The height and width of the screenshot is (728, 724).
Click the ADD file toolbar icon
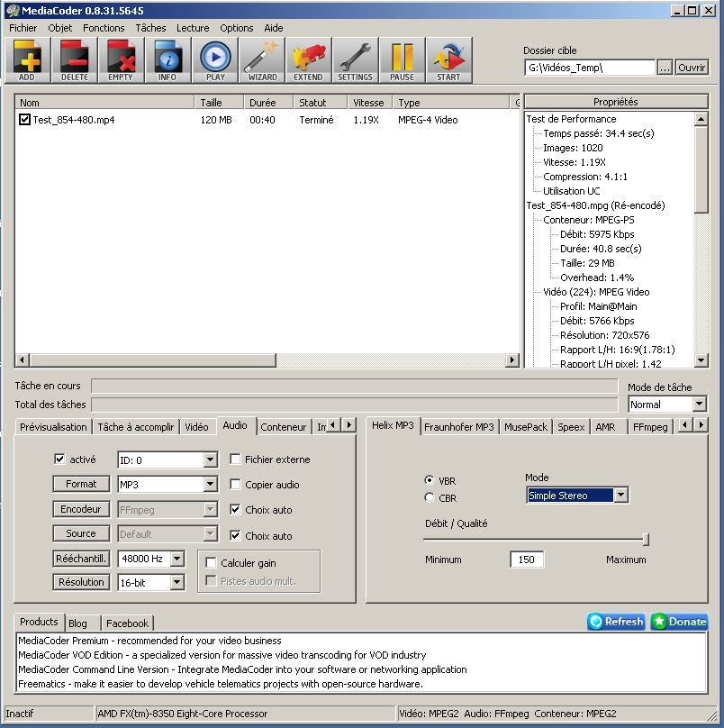[x=27, y=59]
